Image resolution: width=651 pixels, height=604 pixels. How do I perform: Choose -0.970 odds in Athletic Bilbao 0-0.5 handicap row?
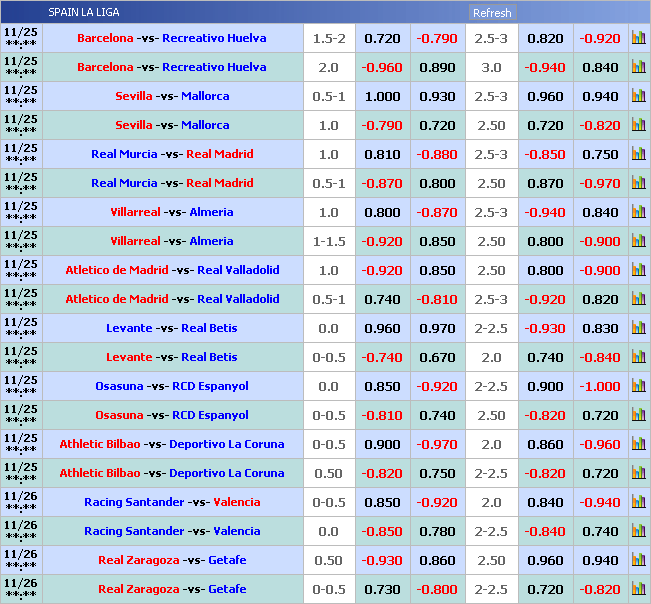[437, 445]
